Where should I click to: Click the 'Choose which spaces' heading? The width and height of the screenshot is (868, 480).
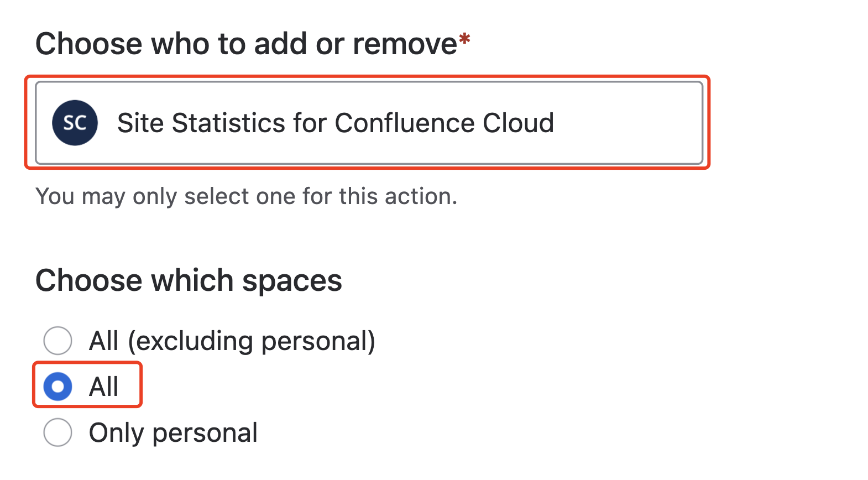189,280
